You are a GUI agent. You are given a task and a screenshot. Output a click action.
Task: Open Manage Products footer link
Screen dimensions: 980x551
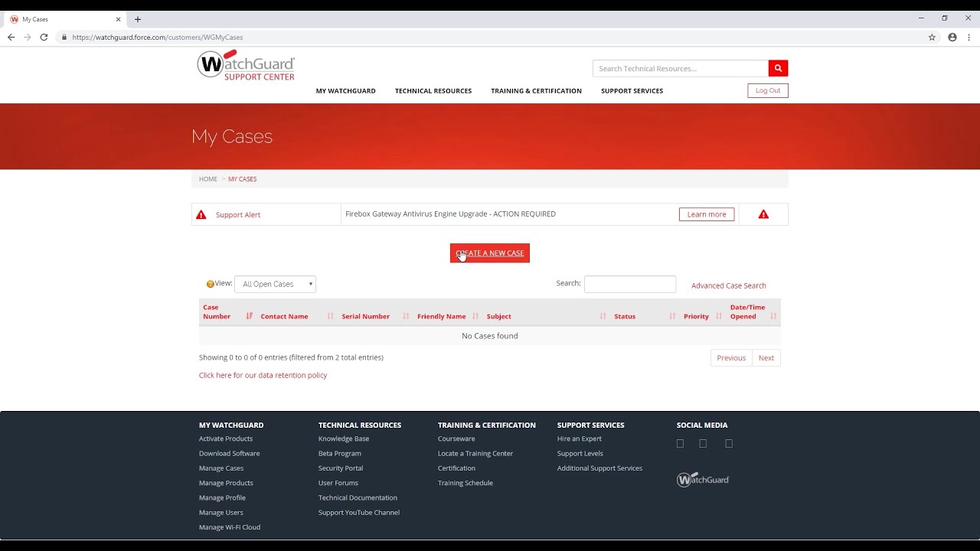tap(226, 483)
